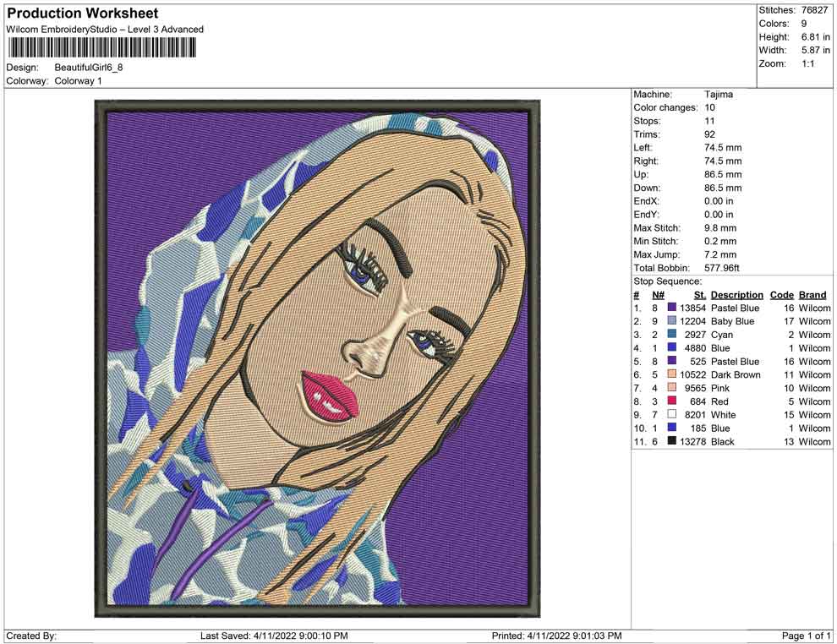Click the Tajima machine value
This screenshot has width=837, height=644.
coord(719,95)
